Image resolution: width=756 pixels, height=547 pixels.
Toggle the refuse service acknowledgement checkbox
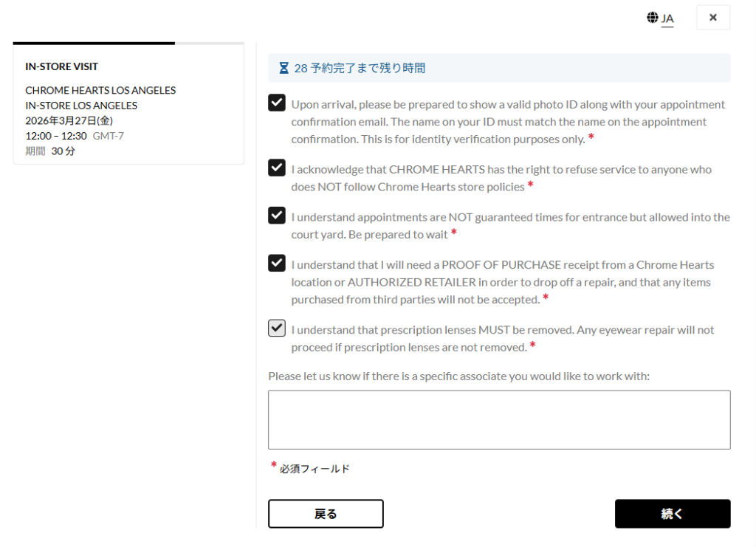pyautogui.click(x=277, y=168)
